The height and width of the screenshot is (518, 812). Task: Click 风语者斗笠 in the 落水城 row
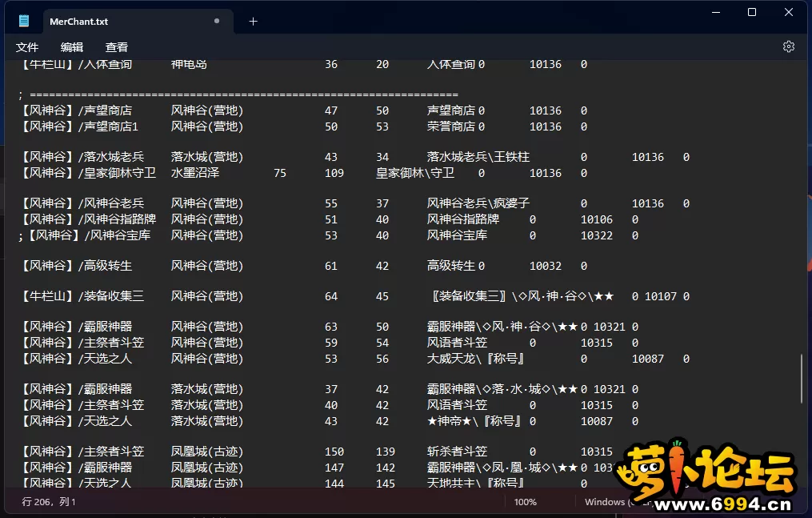tap(457, 405)
